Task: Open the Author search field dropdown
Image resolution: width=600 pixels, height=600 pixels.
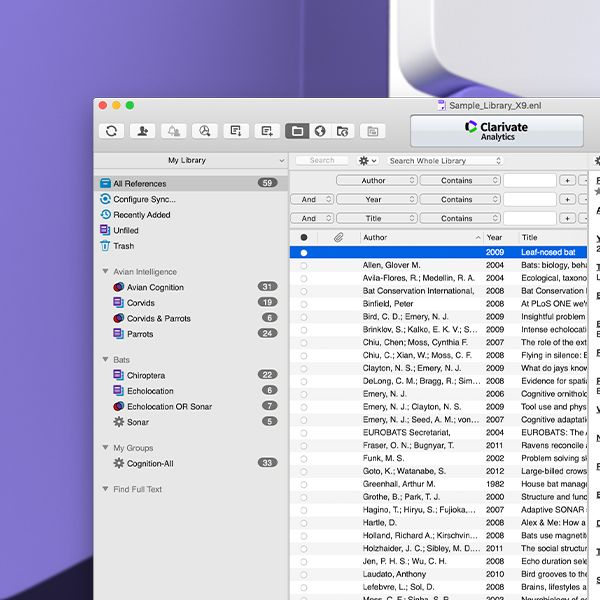Action: point(377,180)
